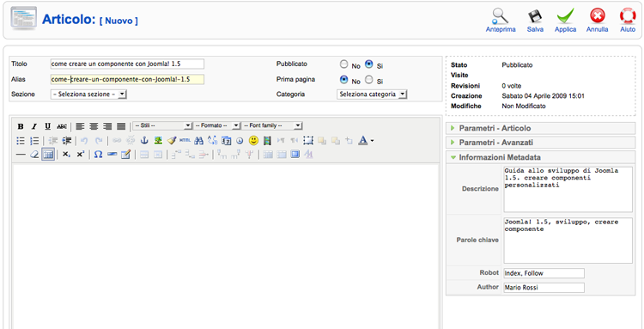
Task: Apply subscript formatting
Action: [x=67, y=155]
